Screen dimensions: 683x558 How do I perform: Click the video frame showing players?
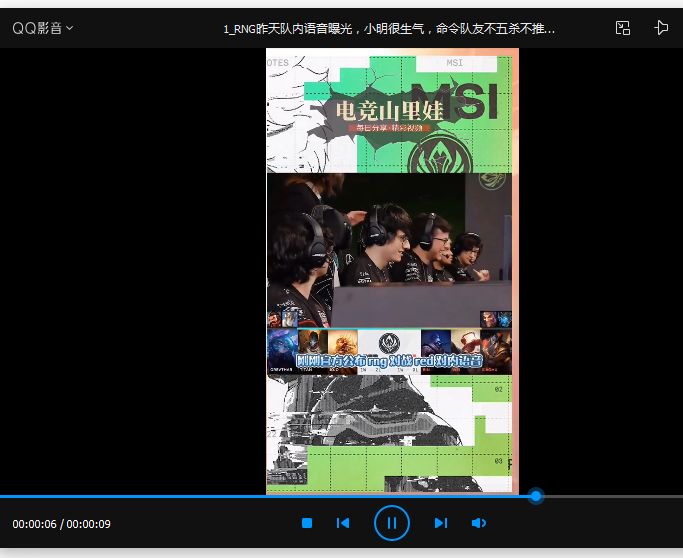click(389, 250)
